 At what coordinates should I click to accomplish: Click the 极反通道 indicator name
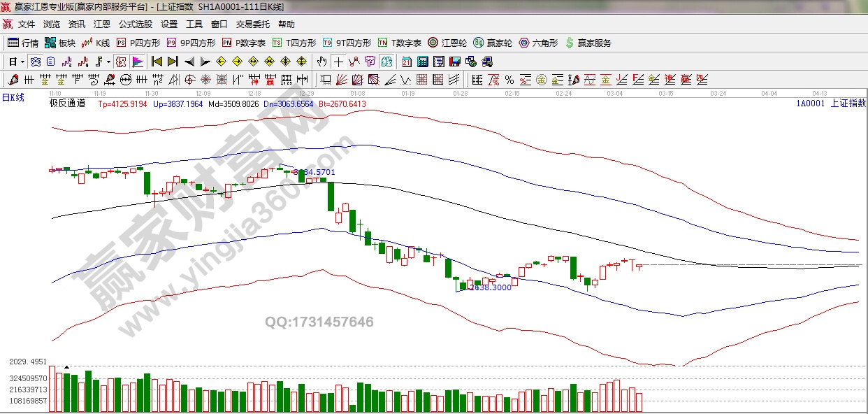[67, 103]
